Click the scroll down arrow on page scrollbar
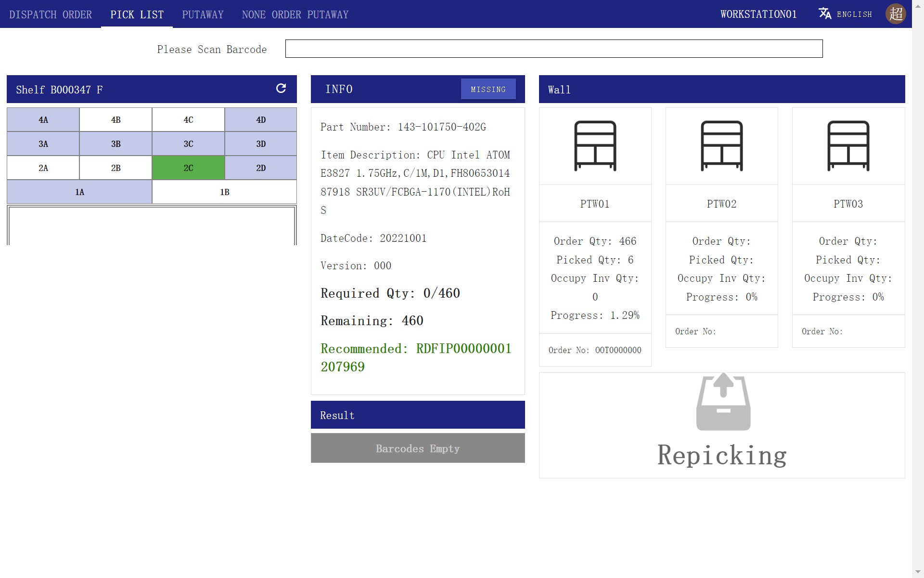924x578 pixels. coord(918,572)
